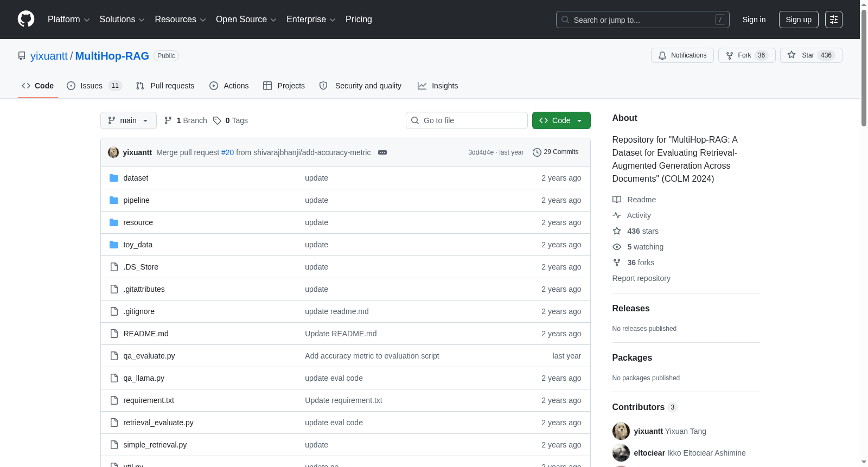Viewport: 868px width, 467px height.
Task: Switch to the Issues tab
Action: pos(94,86)
